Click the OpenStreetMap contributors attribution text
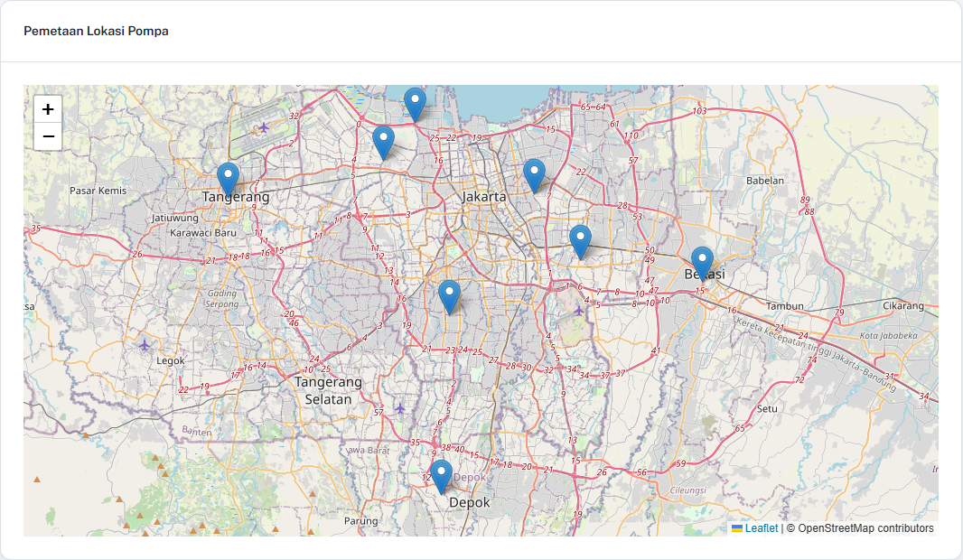The image size is (963, 560). click(859, 528)
